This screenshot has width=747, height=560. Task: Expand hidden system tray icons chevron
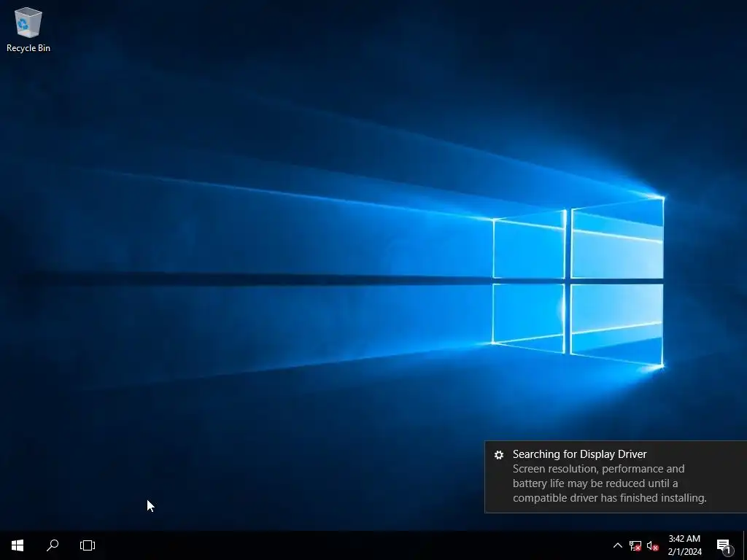pyautogui.click(x=617, y=545)
